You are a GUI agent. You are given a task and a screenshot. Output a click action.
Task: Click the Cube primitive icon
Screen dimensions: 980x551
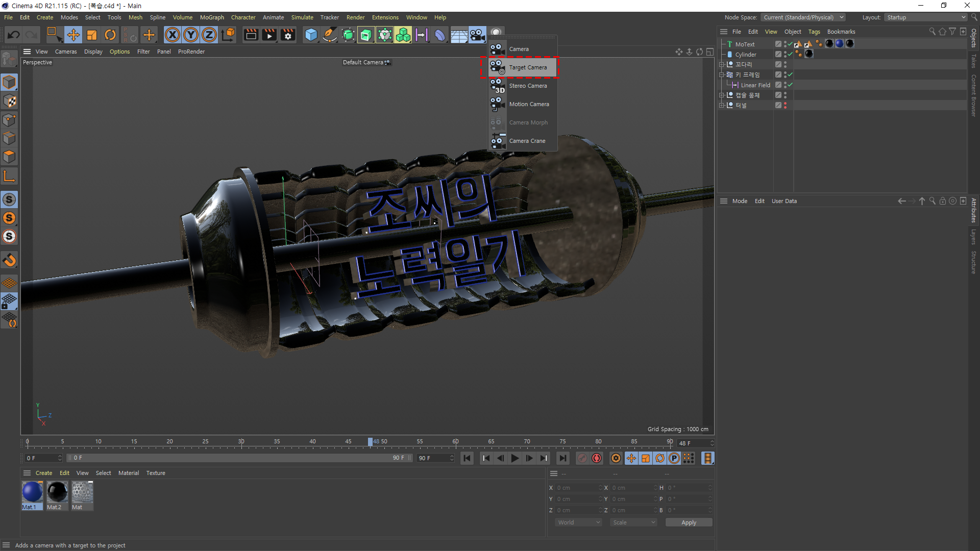pos(311,35)
